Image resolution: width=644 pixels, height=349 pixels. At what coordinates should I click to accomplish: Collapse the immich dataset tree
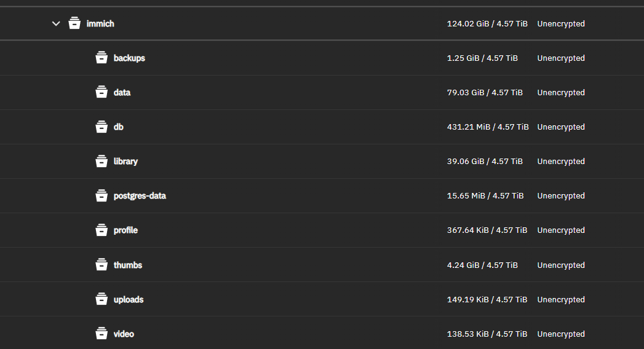[x=56, y=24]
